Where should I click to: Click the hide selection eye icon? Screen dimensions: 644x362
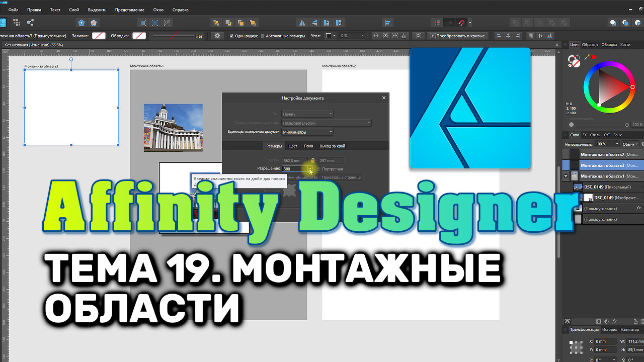[x=385, y=36]
